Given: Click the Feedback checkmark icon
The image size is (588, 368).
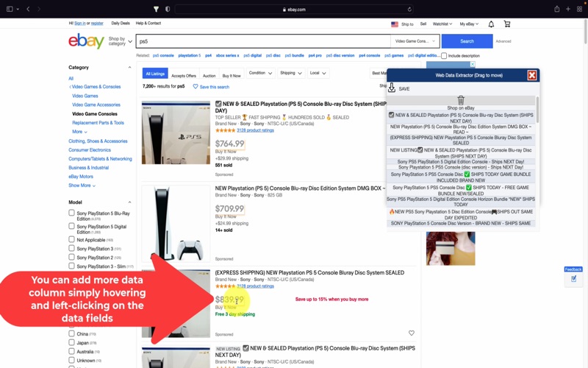Looking at the screenshot, I should point(573,279).
